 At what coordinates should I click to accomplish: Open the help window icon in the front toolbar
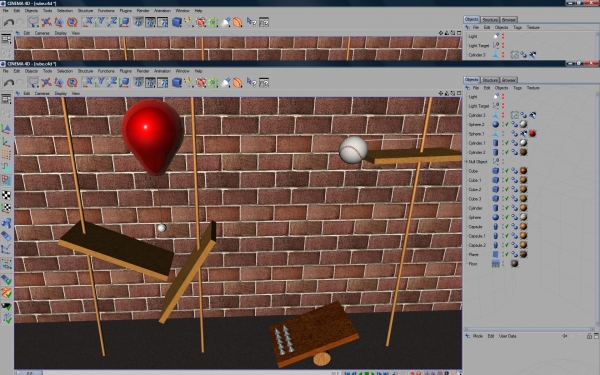click(x=264, y=82)
